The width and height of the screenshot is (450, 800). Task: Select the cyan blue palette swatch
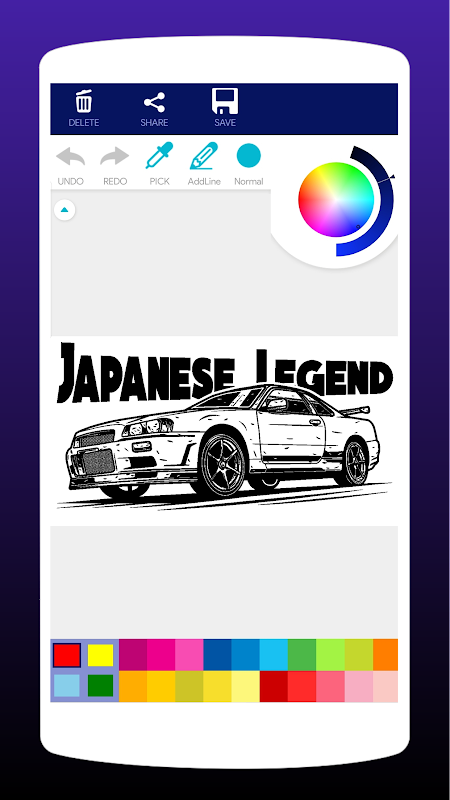click(273, 655)
